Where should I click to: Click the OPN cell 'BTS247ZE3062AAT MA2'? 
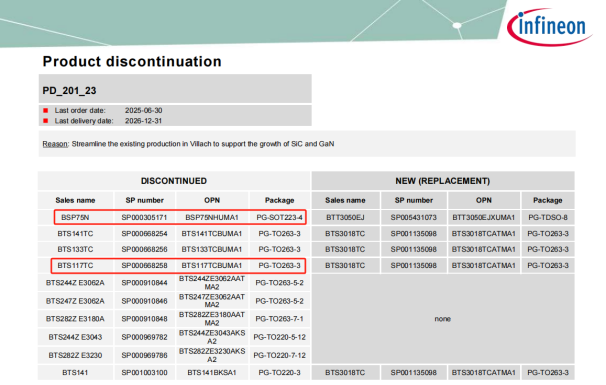pyautogui.click(x=212, y=301)
